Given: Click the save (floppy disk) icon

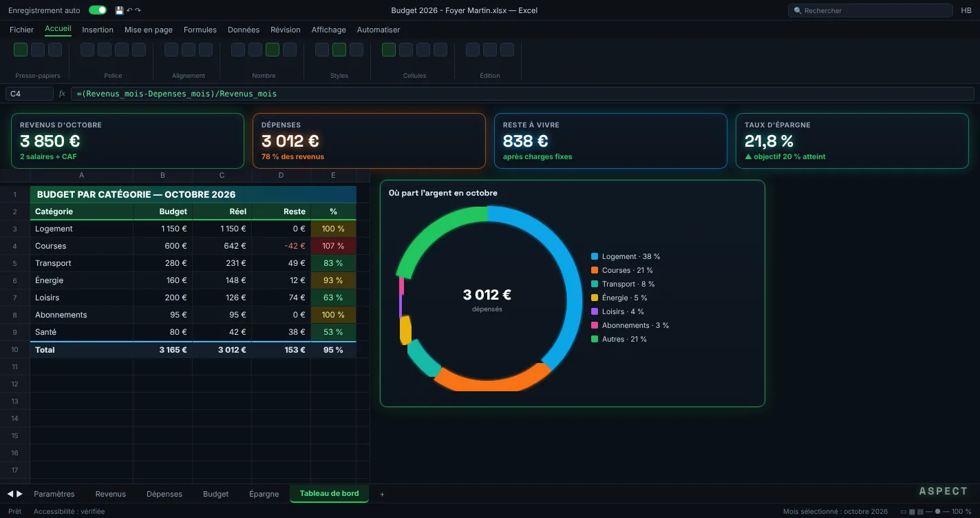Looking at the screenshot, I should point(119,10).
